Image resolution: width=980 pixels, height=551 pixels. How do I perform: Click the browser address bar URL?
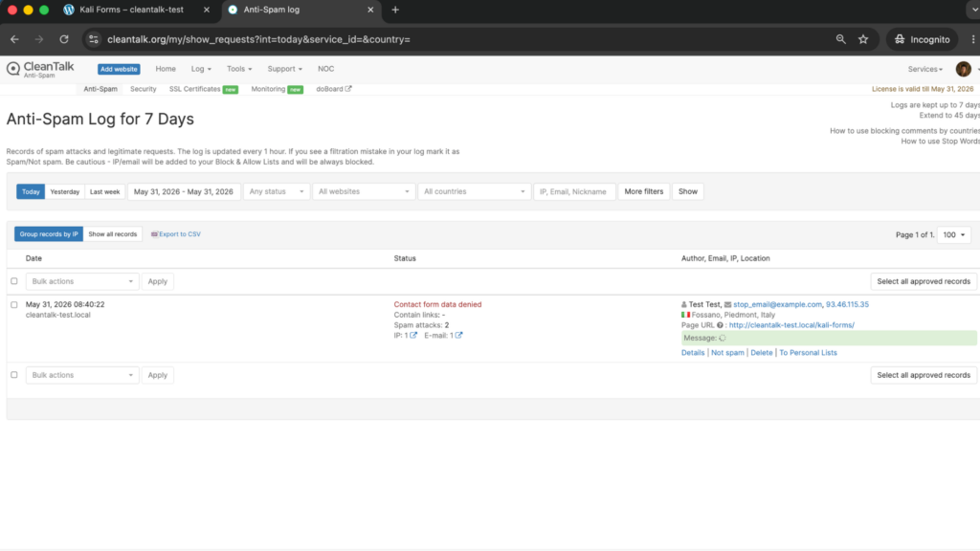(258, 39)
